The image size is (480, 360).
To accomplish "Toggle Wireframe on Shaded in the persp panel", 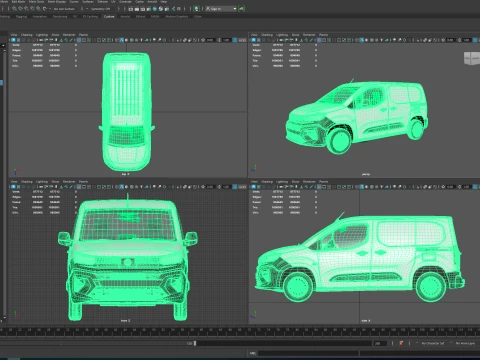I will click(372, 40).
